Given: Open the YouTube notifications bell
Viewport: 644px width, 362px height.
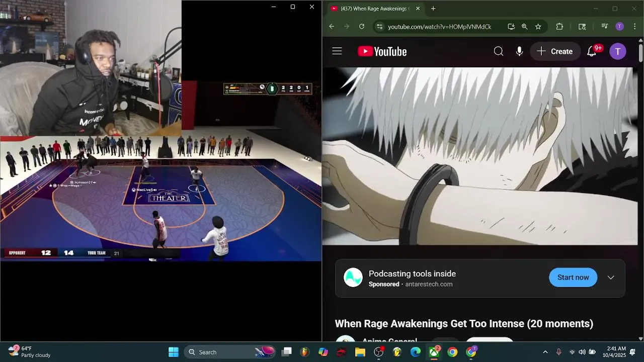Looking at the screenshot, I should (x=592, y=51).
